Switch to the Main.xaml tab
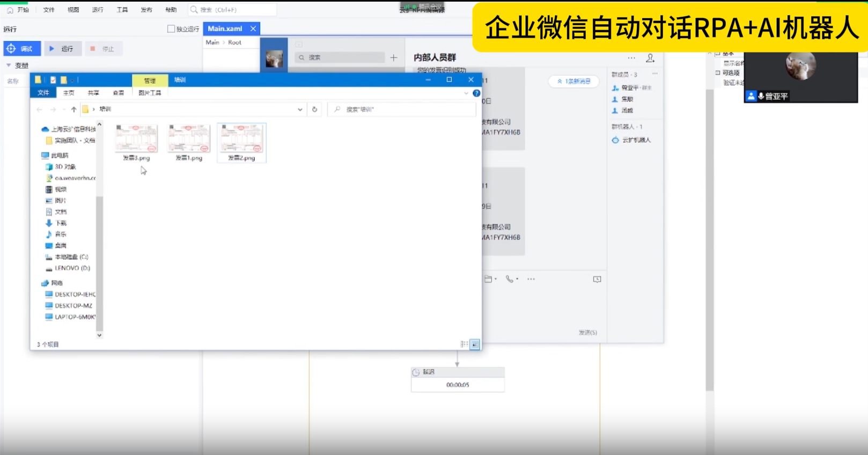868x455 pixels. [x=225, y=28]
